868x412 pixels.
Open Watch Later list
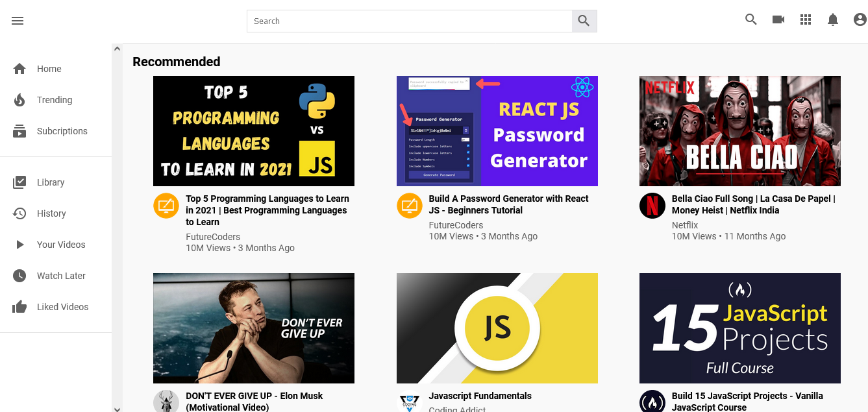(61, 276)
